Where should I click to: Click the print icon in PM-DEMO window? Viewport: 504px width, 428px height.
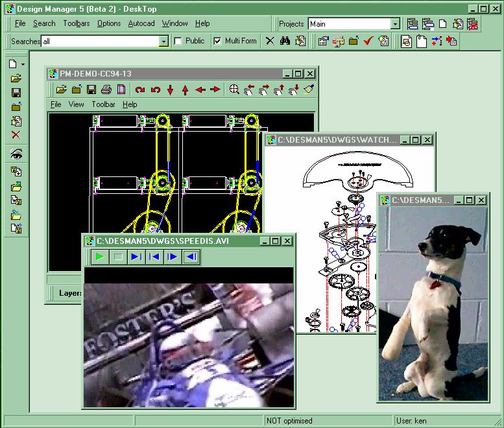(106, 89)
